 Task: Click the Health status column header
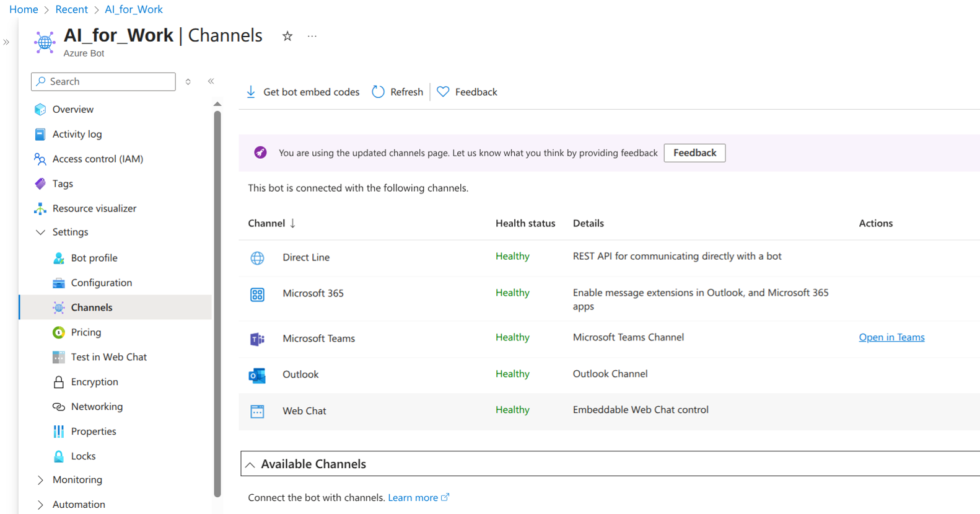(x=525, y=223)
